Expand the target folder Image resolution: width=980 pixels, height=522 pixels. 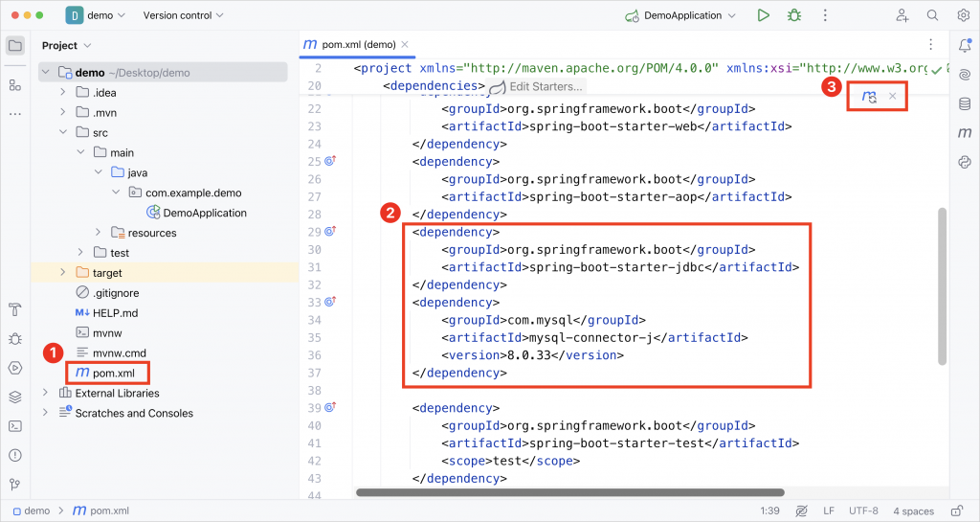click(62, 273)
